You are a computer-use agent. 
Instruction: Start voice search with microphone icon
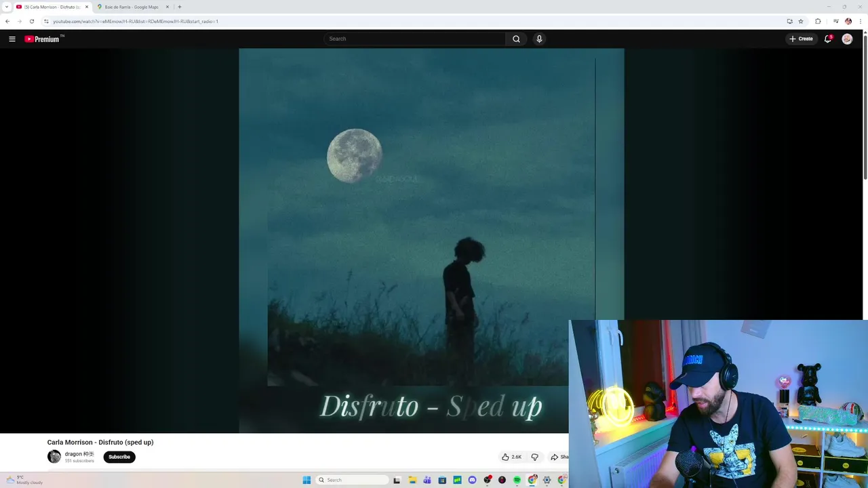coord(539,39)
